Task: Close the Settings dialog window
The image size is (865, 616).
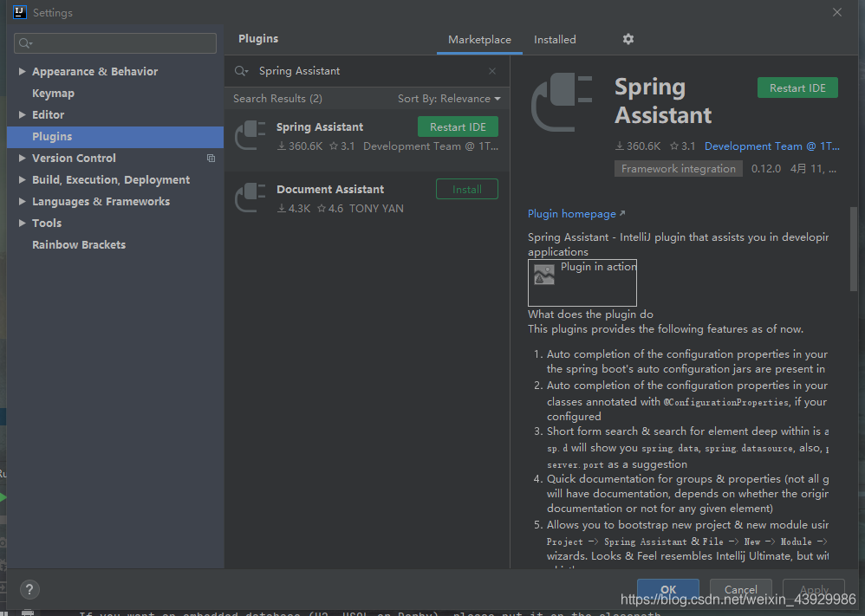Action: pyautogui.click(x=837, y=12)
